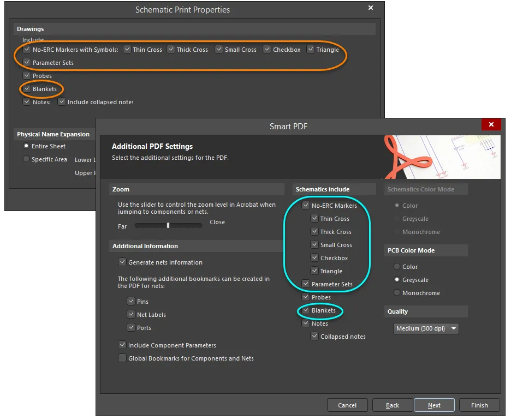This screenshot has height=420, width=511.
Task: Select Specific Area radio button
Action: tap(26, 159)
